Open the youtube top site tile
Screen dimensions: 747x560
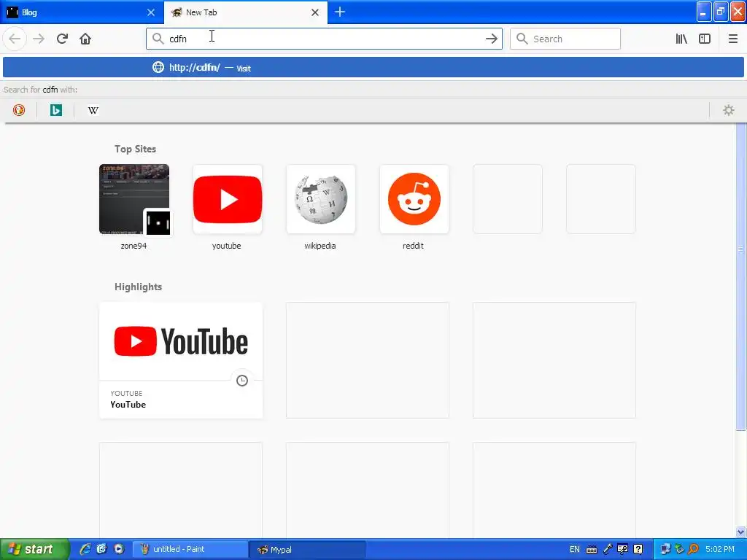click(x=228, y=200)
